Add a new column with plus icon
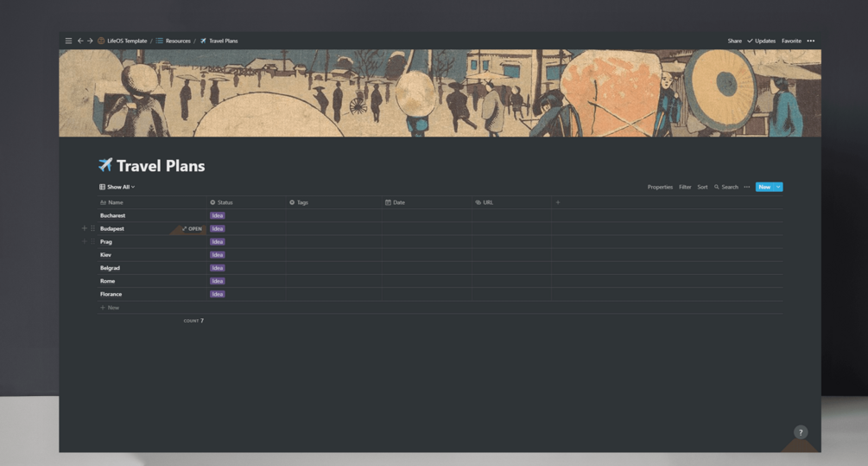Viewport: 868px width, 466px height. pyautogui.click(x=558, y=203)
